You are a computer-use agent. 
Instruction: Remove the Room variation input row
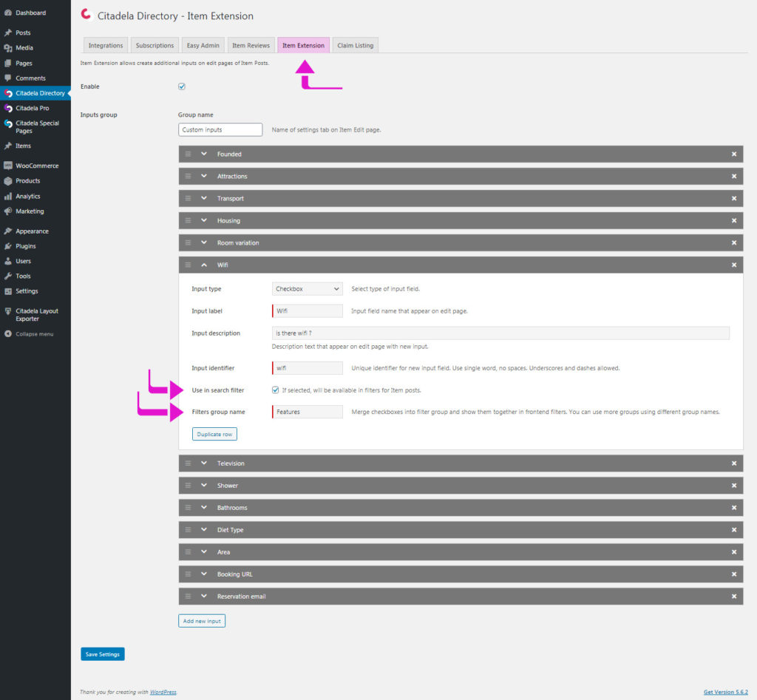(734, 243)
